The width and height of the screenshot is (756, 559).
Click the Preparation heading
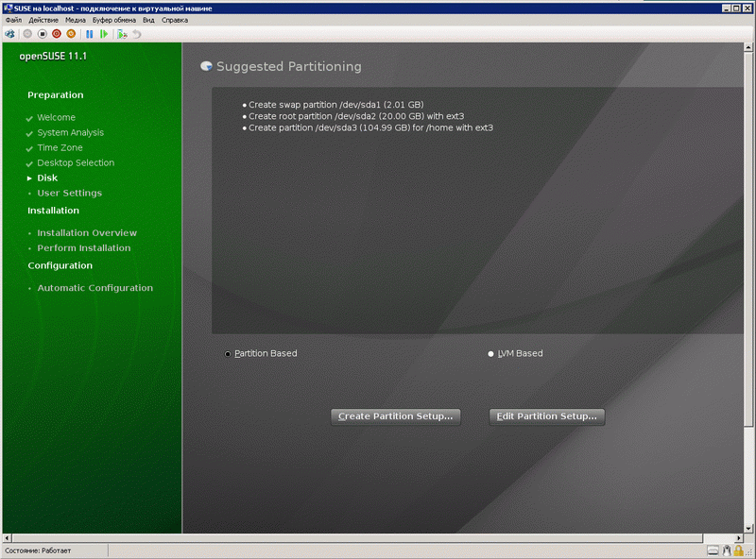tap(56, 95)
